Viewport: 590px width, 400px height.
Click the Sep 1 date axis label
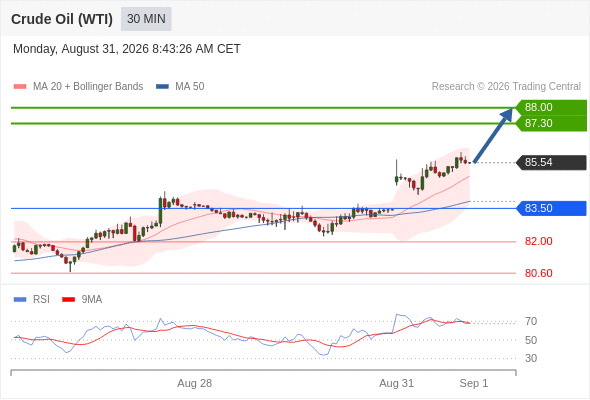tap(473, 383)
